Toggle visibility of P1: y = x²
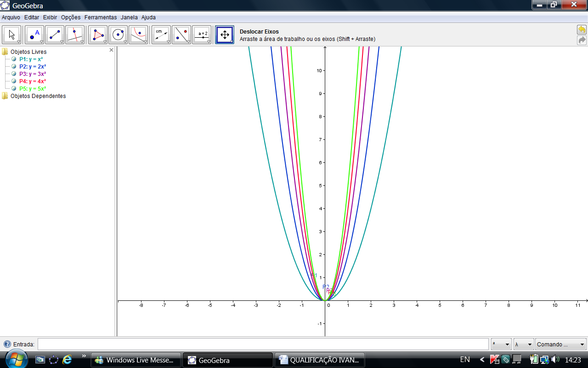Image resolution: width=588 pixels, height=368 pixels. coord(14,59)
